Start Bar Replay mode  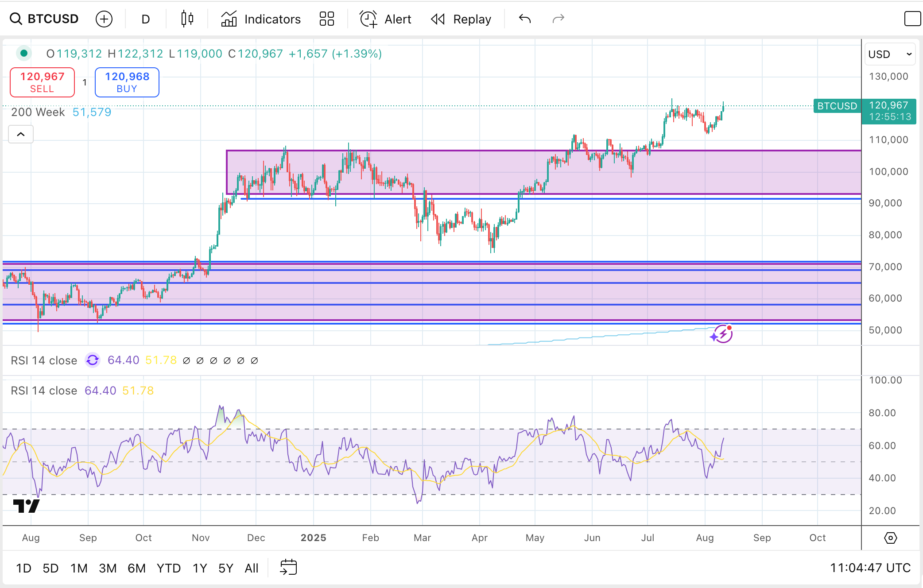tap(461, 19)
